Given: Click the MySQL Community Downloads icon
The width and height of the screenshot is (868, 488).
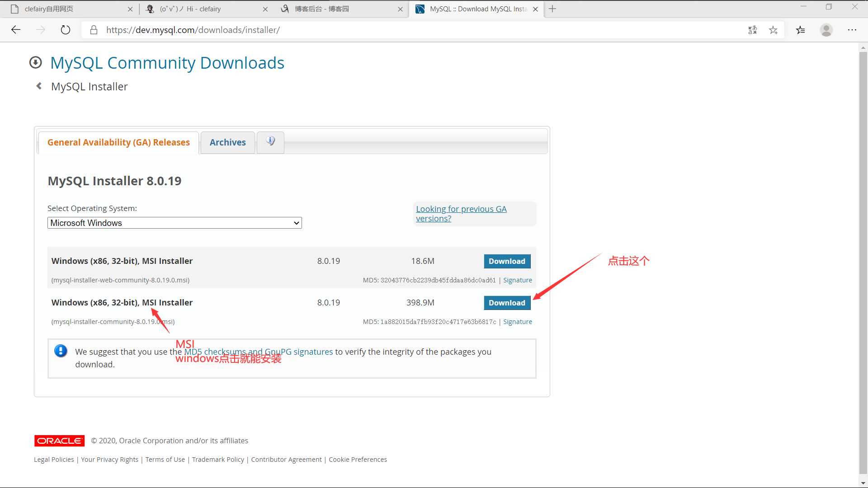Looking at the screenshot, I should 36,62.
